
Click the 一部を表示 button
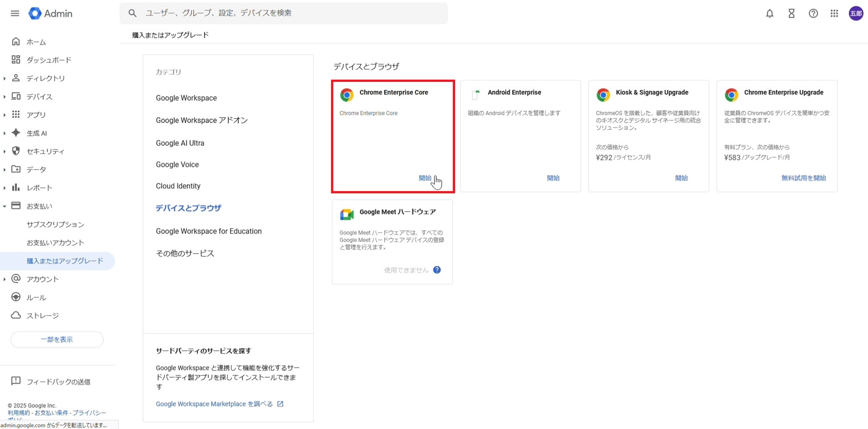point(57,339)
